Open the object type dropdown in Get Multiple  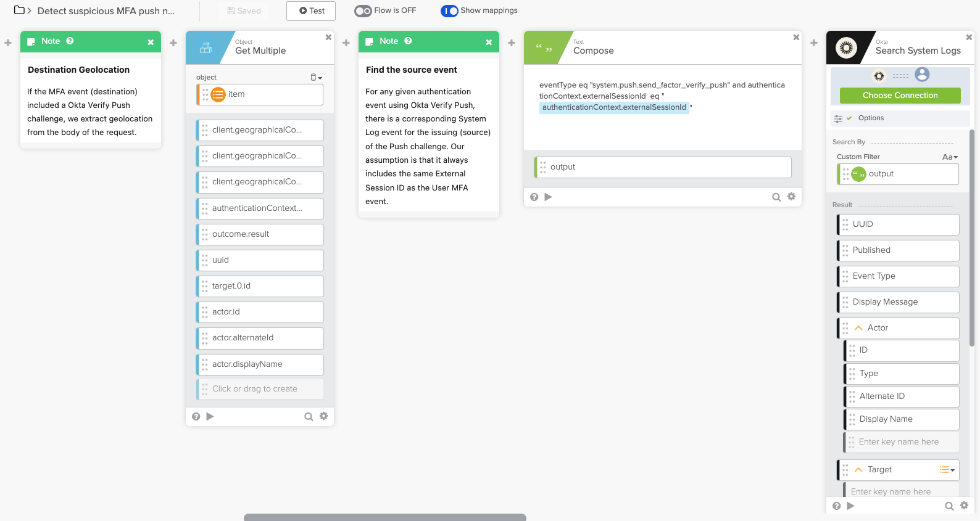(x=316, y=78)
